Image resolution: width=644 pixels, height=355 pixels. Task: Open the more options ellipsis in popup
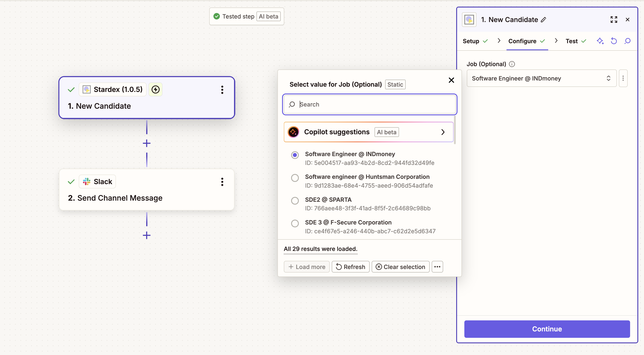point(437,267)
